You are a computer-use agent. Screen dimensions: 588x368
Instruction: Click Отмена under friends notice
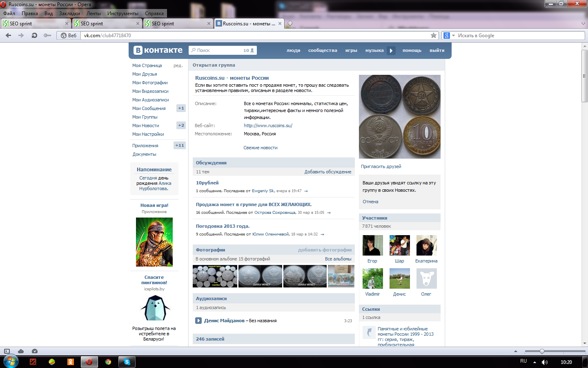coord(370,202)
